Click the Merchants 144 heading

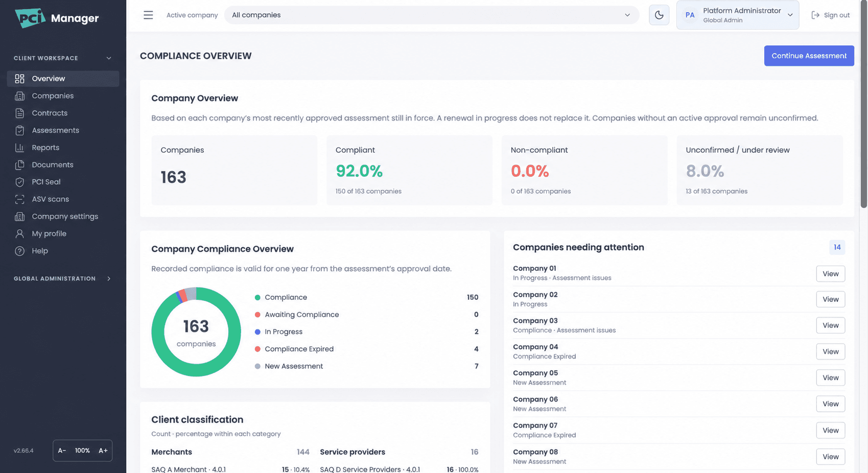[x=230, y=452]
